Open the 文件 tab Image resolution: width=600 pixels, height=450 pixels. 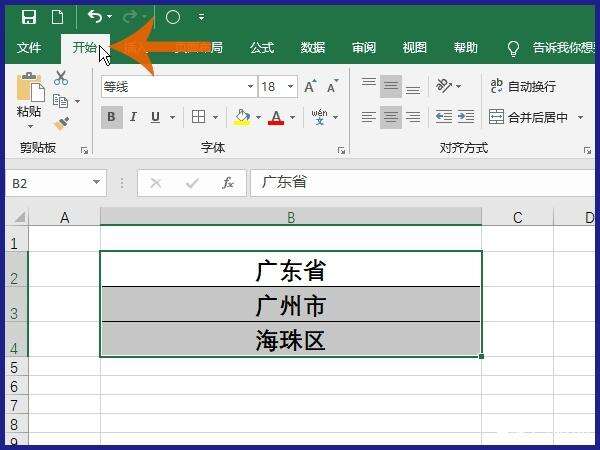[x=29, y=48]
